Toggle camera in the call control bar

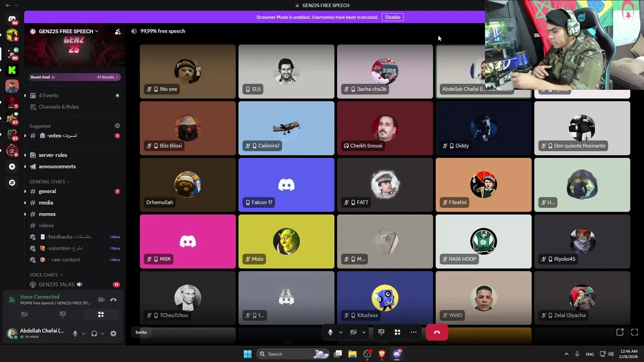353,332
